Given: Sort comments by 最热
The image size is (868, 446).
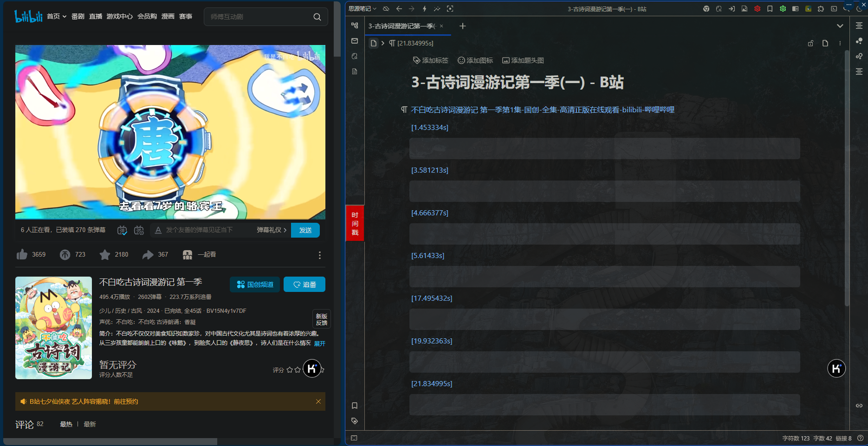Looking at the screenshot, I should click(x=66, y=424).
